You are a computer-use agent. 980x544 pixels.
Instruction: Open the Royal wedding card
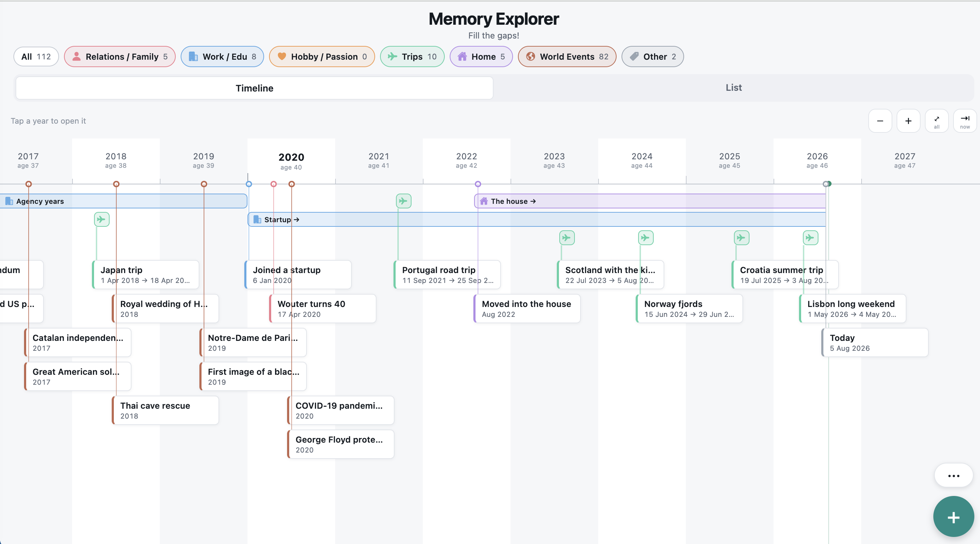coord(165,309)
